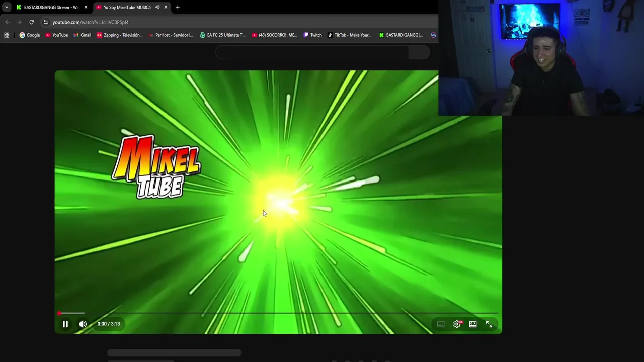The width and height of the screenshot is (644, 362).
Task: View site information icon in address bar
Action: [x=46, y=22]
